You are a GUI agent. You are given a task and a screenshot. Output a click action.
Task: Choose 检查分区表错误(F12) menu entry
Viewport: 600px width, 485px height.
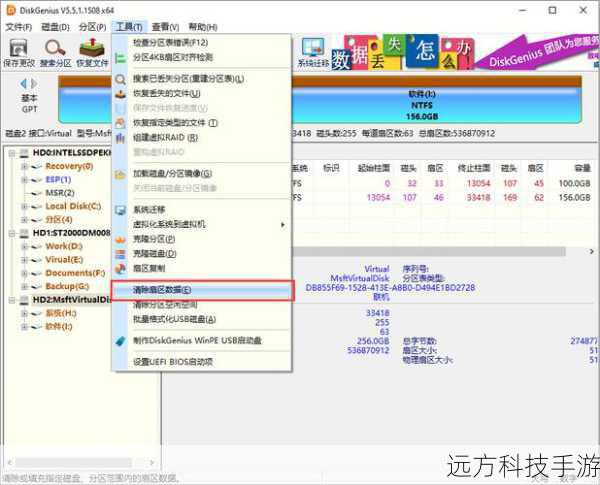point(202,42)
